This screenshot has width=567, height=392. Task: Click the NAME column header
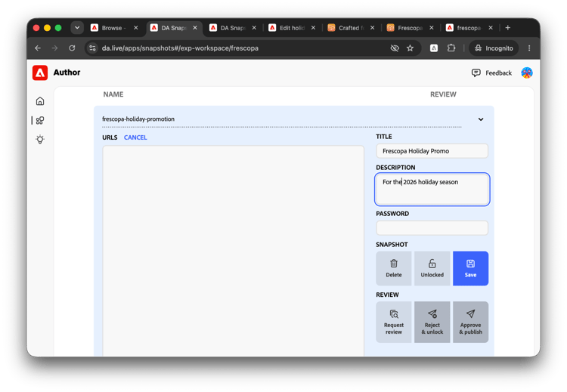[113, 94]
